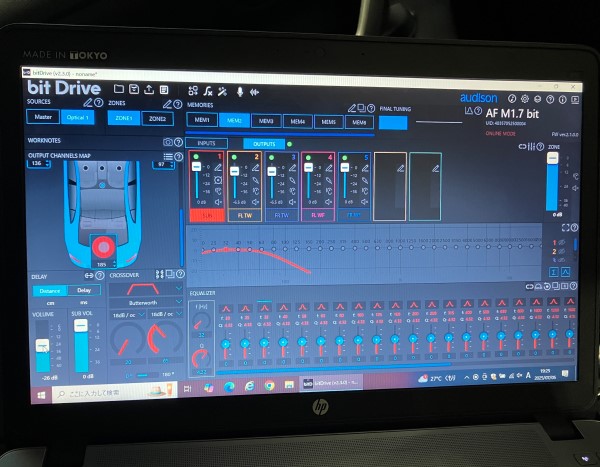
Task: Open Microsoft Edge from the taskbar
Action: click(229, 387)
